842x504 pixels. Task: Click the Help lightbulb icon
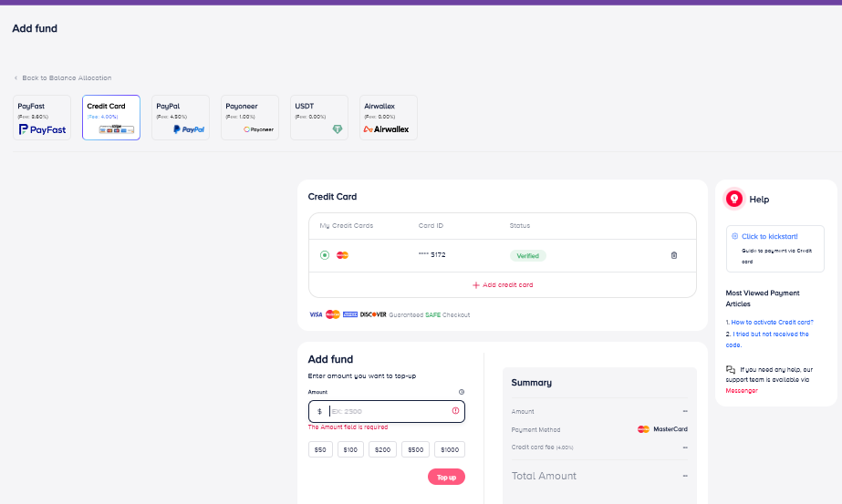pos(733,198)
